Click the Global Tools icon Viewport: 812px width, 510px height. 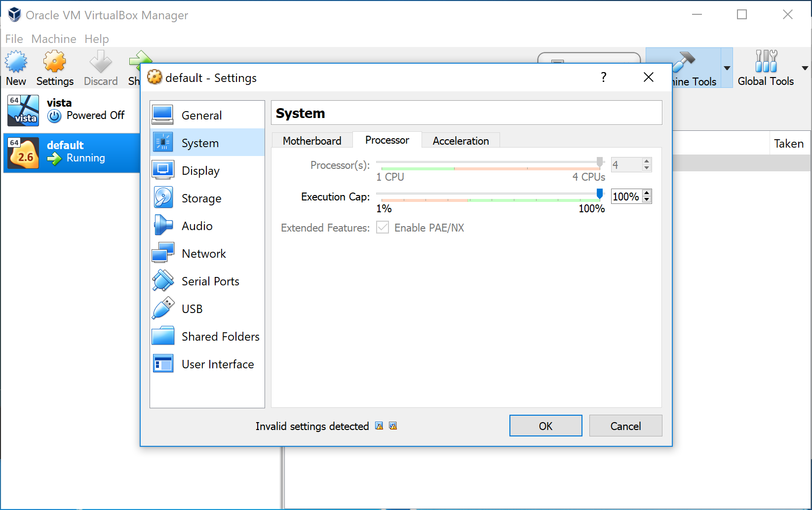click(766, 61)
